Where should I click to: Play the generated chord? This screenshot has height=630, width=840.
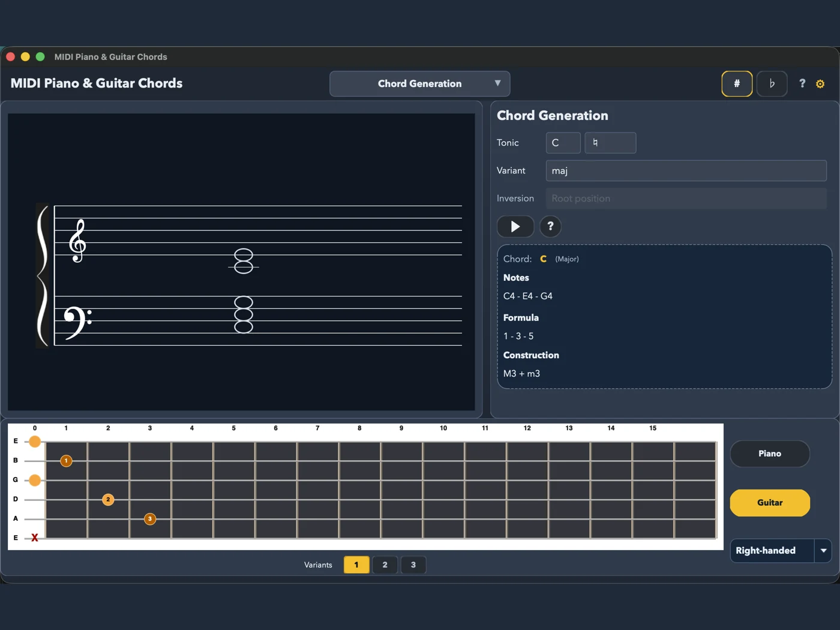(515, 226)
